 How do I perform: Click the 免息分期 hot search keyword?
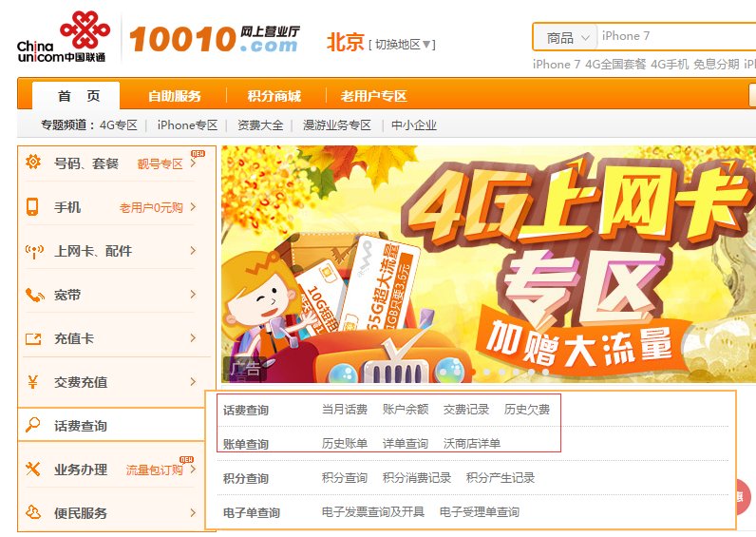[x=716, y=65]
